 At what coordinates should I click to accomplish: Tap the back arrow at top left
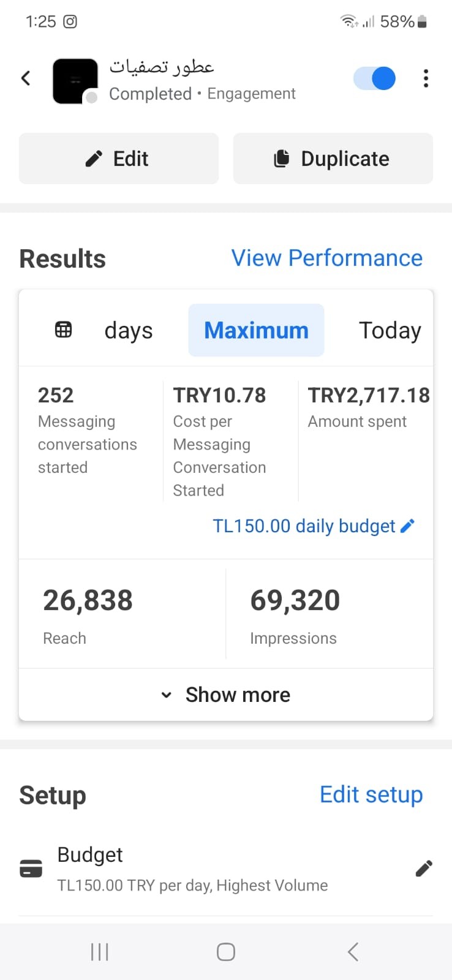click(26, 78)
